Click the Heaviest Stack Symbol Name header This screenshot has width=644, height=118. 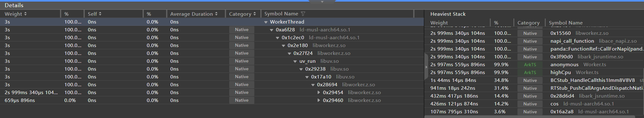coord(566,23)
